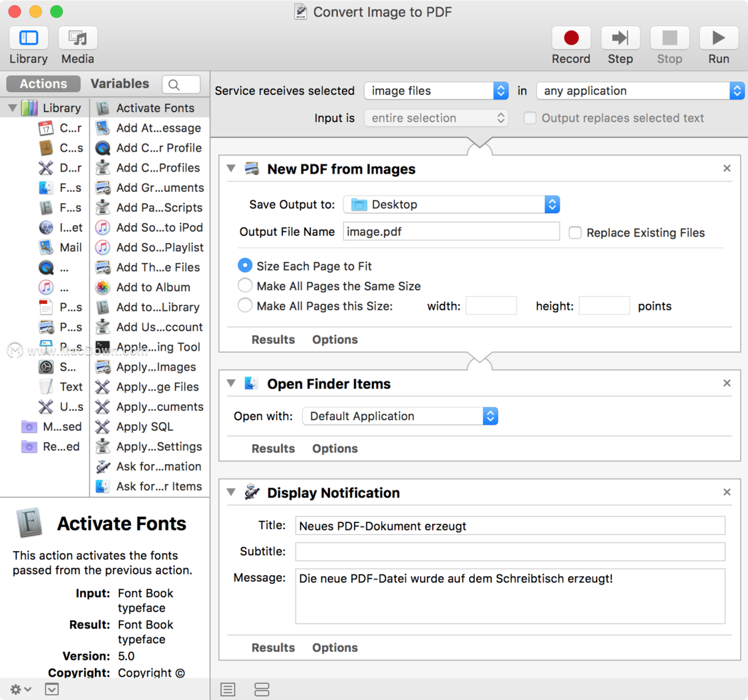Remove the New PDF from Images action
The width and height of the screenshot is (748, 700).
[727, 168]
